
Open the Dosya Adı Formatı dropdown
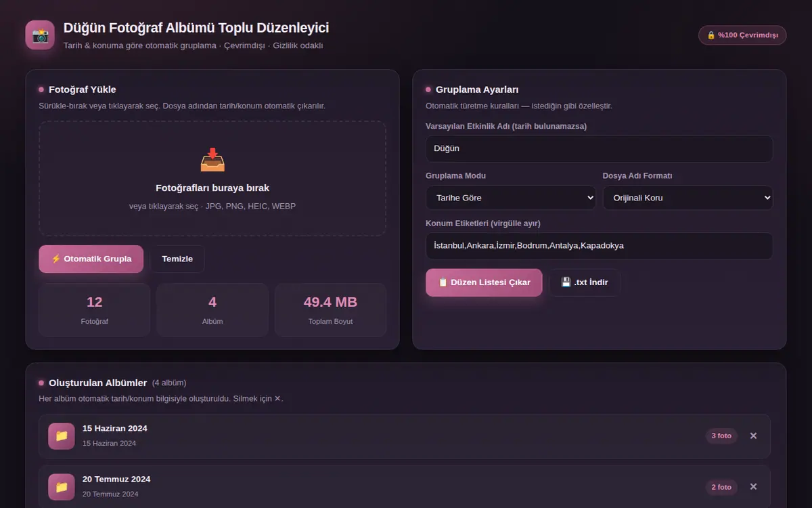687,198
